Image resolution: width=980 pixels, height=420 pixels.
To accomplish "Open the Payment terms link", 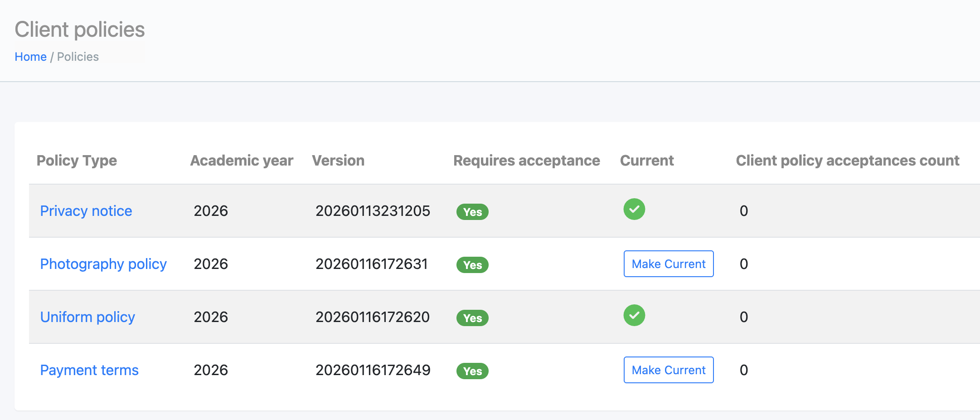I will [89, 370].
